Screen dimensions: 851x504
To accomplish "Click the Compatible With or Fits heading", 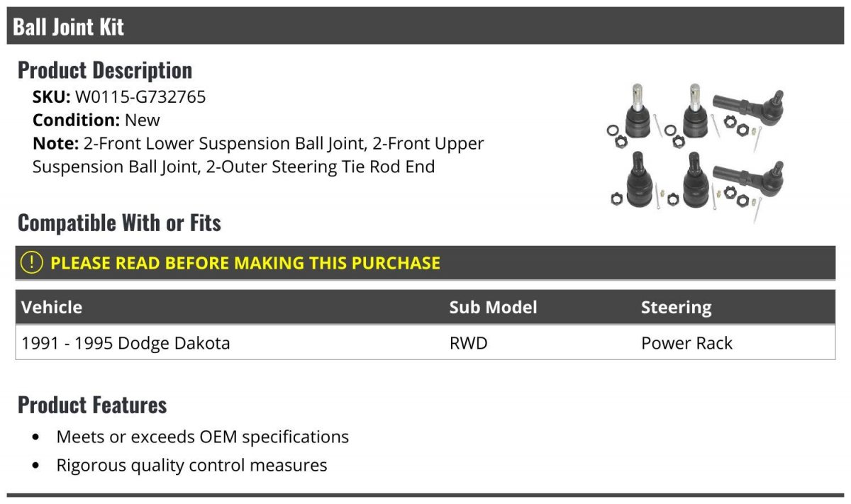I will tap(119, 223).
